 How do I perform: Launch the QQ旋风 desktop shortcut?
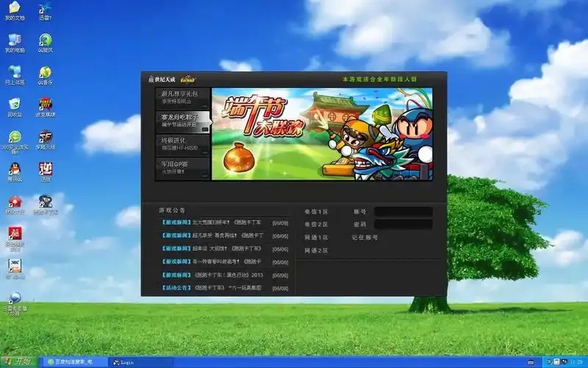[45, 43]
